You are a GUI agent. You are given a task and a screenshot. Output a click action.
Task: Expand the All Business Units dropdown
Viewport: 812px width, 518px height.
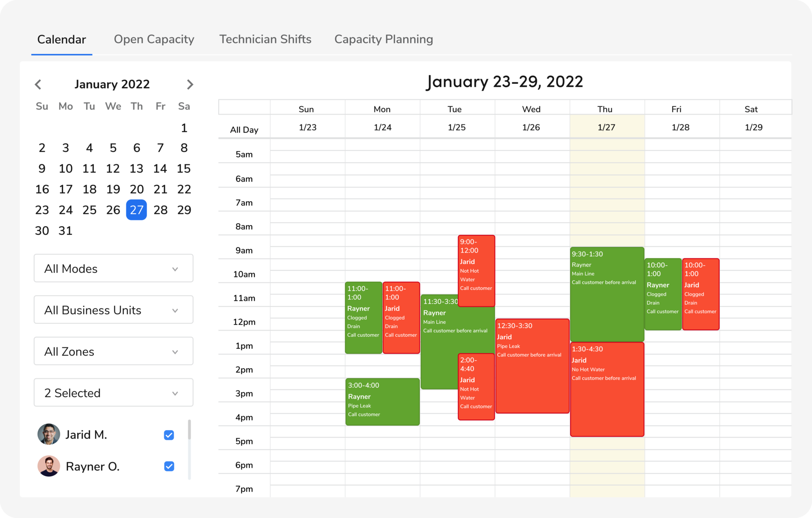tap(113, 310)
